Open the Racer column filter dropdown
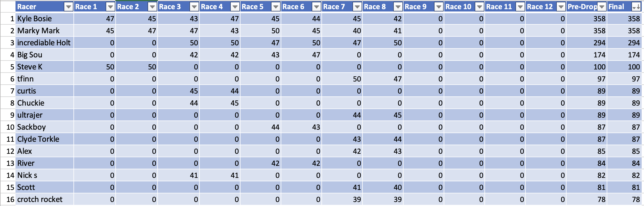This screenshot has width=644, height=206. coord(69,7)
